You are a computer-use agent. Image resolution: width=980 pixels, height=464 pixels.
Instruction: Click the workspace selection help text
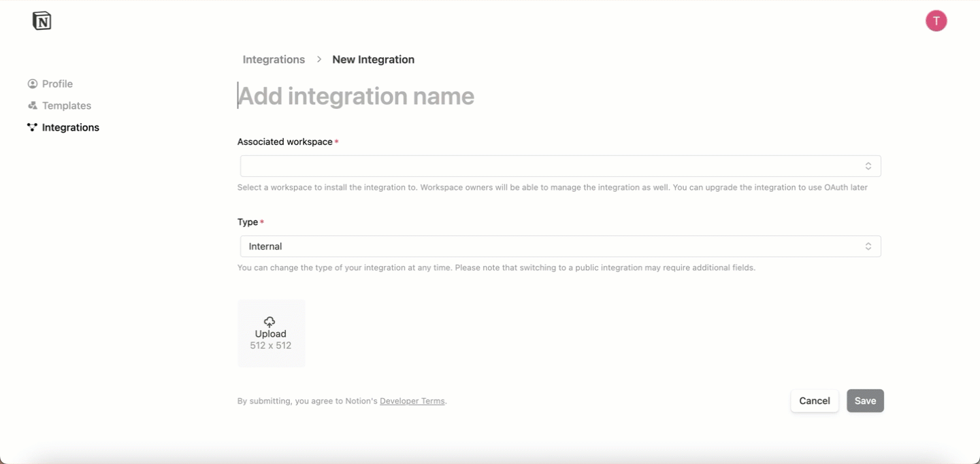coord(553,187)
